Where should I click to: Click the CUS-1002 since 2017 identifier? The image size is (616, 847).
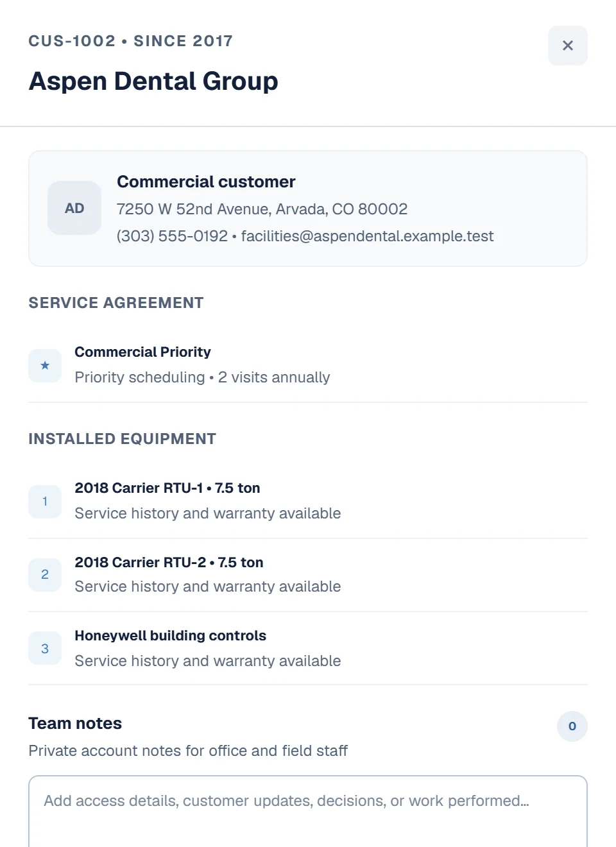click(130, 41)
